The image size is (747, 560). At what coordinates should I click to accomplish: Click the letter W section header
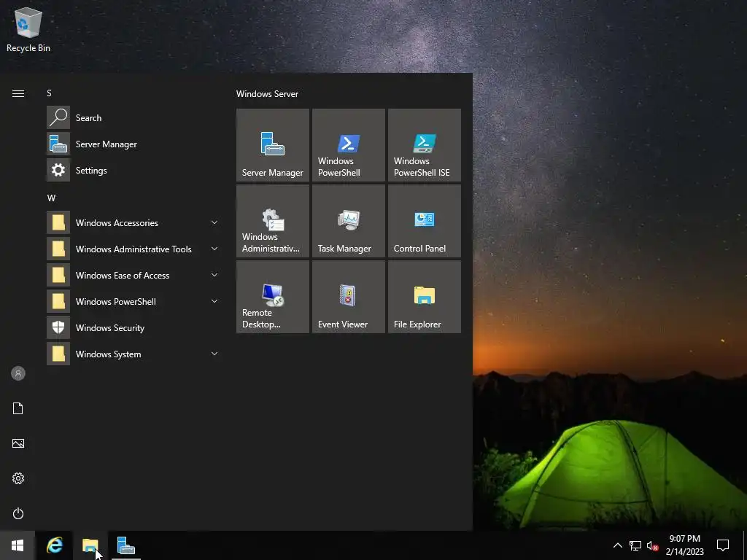(51, 198)
